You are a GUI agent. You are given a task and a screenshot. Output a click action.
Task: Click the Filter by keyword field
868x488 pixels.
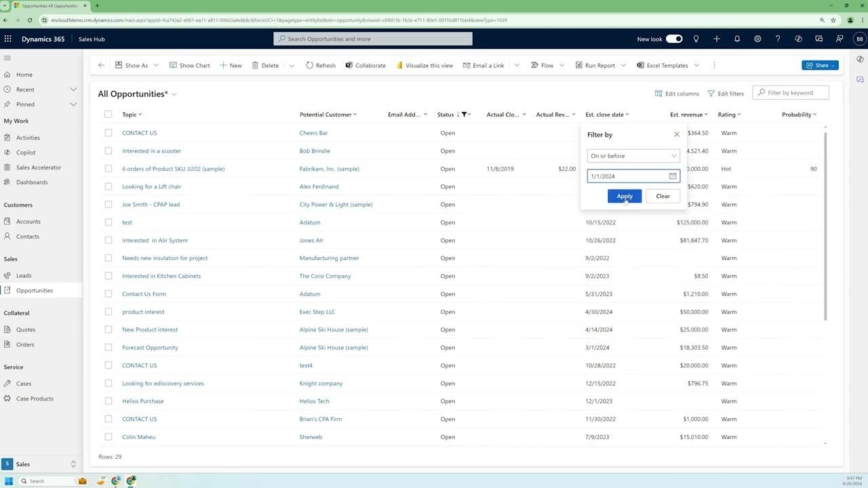pos(791,93)
